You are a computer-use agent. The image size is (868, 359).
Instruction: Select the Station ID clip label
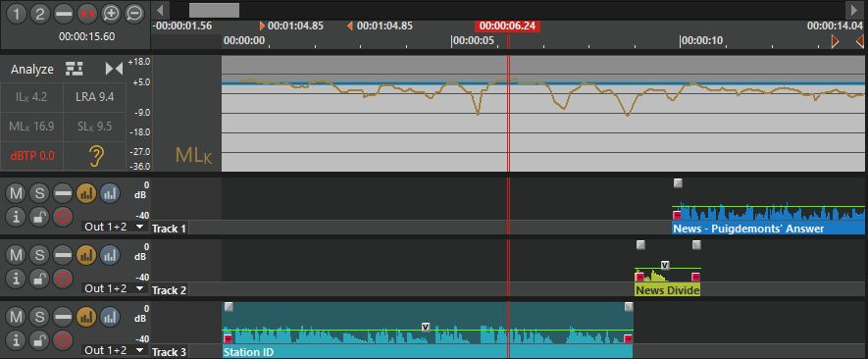click(248, 352)
